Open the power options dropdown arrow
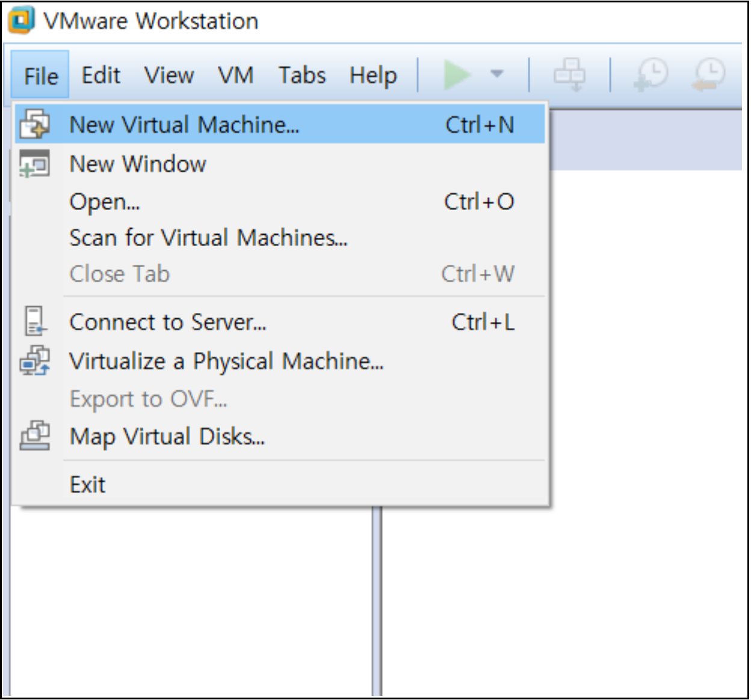The width and height of the screenshot is (751, 700). pos(496,74)
